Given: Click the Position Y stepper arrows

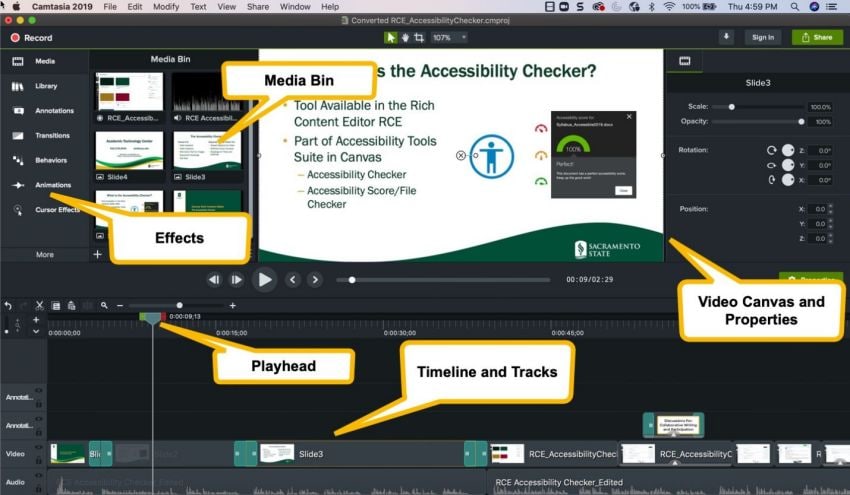Looking at the screenshot, I should (x=830, y=223).
